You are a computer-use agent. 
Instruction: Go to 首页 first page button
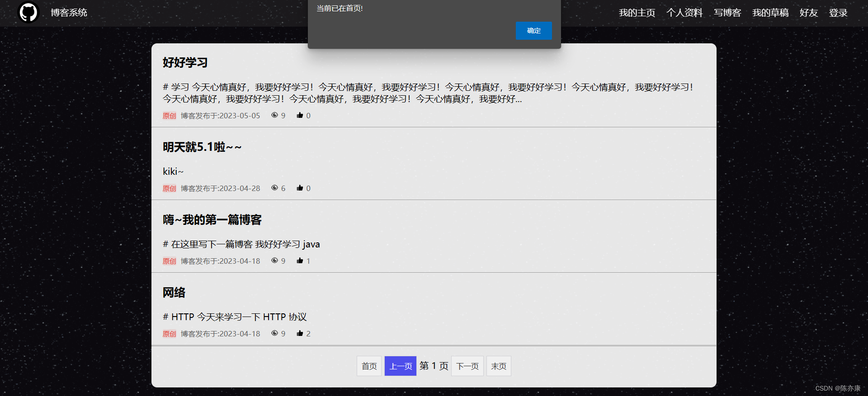click(369, 366)
